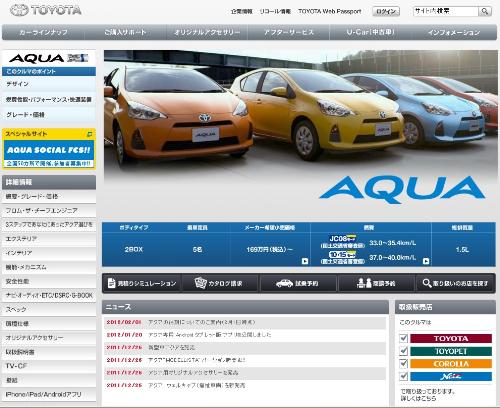The image size is (500, 408).
Task: Open the ご購入サポート menu tab
Action: (x=125, y=32)
